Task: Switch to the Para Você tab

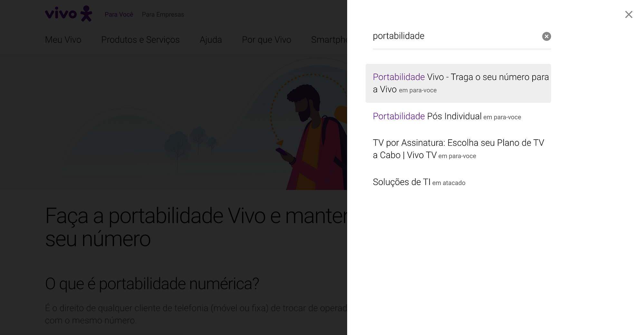Action: point(119,15)
